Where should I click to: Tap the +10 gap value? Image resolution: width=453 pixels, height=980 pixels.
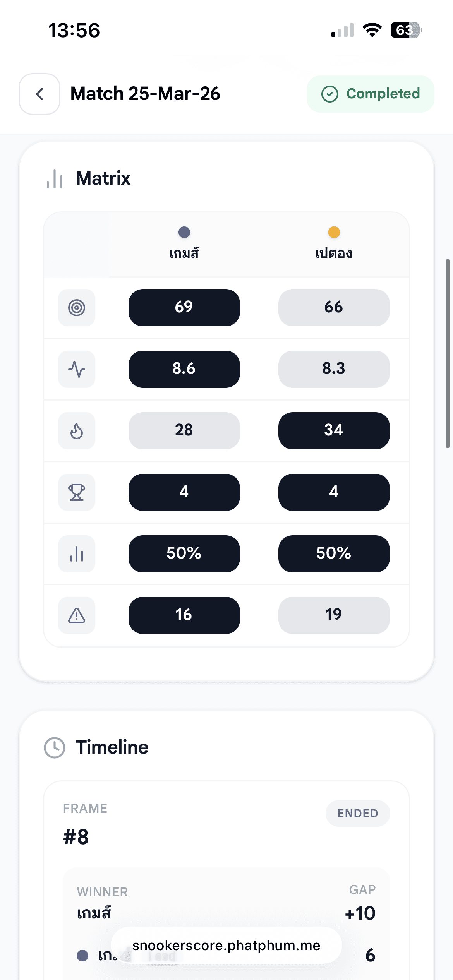click(360, 913)
